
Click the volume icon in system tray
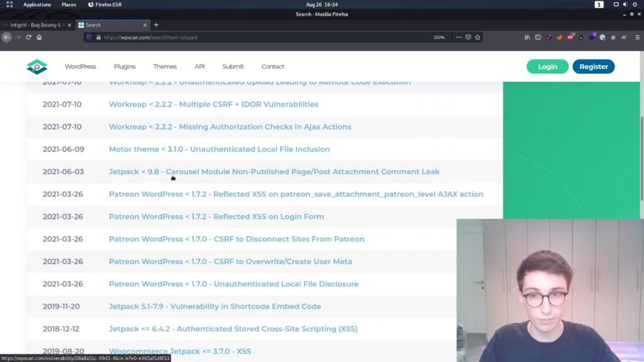pyautogui.click(x=625, y=4)
